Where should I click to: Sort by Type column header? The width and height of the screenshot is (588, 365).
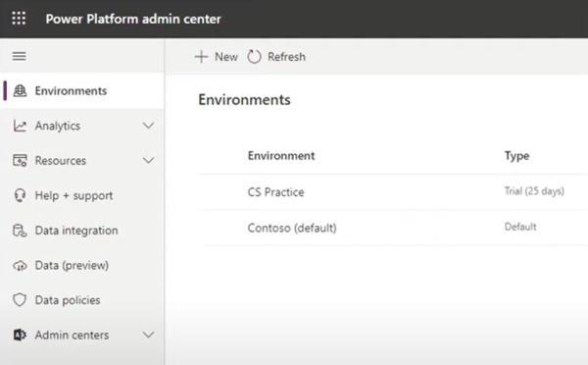tap(516, 155)
